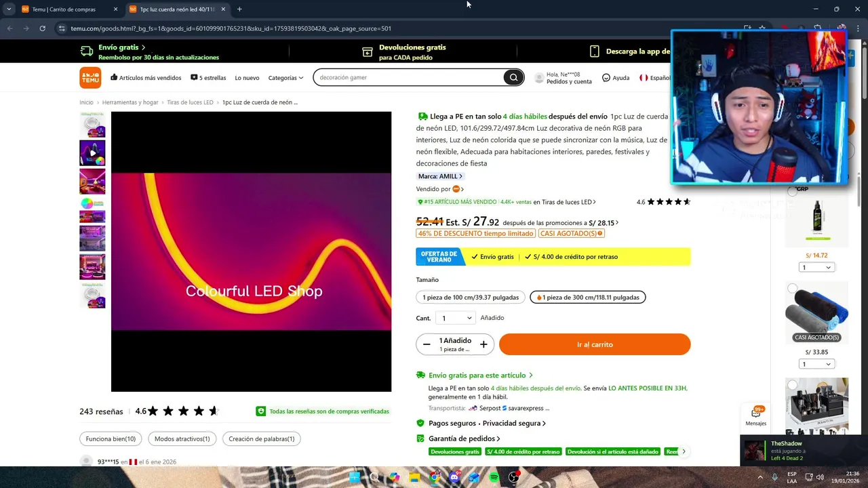Screen dimensions: 868x488
Task: Expand the Garantía de pedidos section
Action: pos(465,439)
